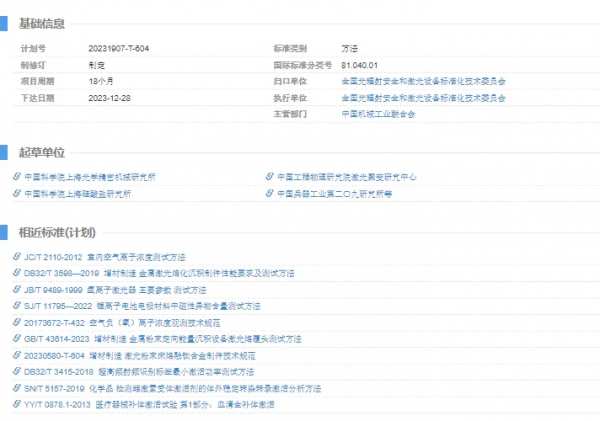
Task: Open standard DB32/T 3598—2019 link
Action: point(159,273)
